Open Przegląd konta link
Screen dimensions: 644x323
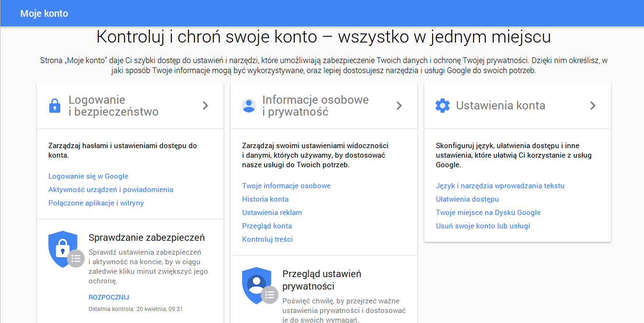coord(267,226)
